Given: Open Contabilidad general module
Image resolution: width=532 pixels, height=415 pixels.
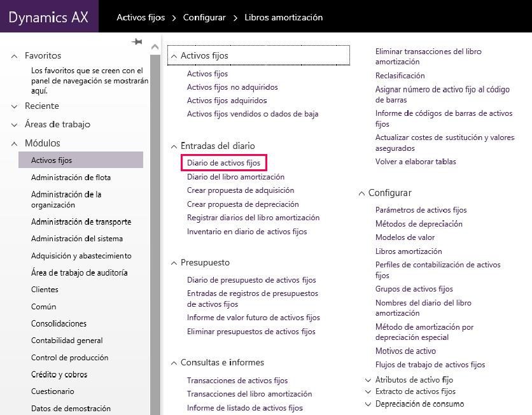Looking at the screenshot, I should click(67, 341).
